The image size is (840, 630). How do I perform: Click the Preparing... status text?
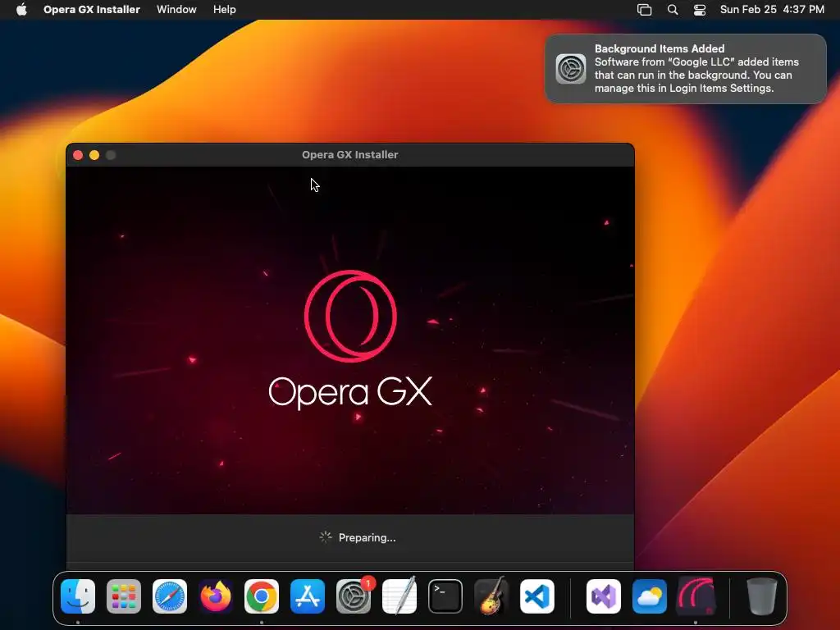tap(367, 537)
